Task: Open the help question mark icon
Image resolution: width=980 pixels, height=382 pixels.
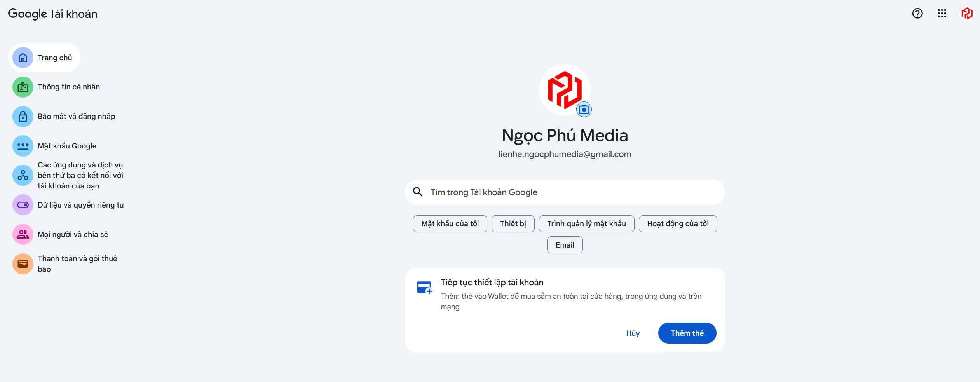Action: pyautogui.click(x=917, y=14)
